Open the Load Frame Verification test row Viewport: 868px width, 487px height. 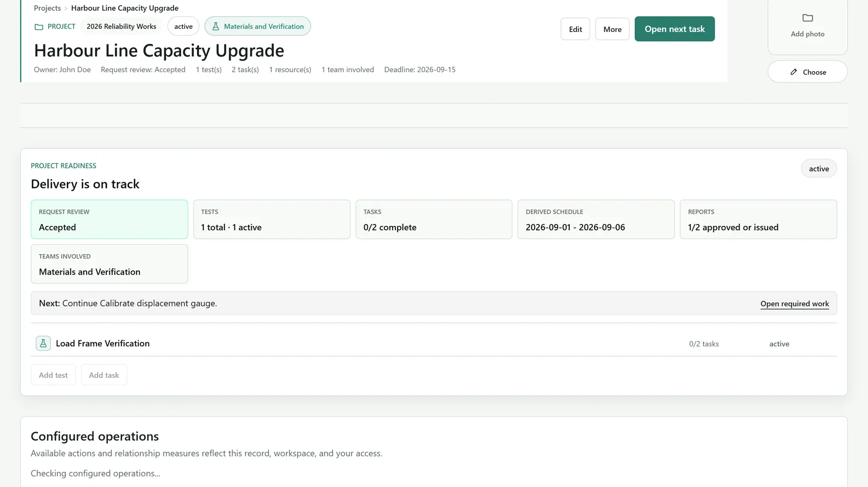tap(434, 343)
